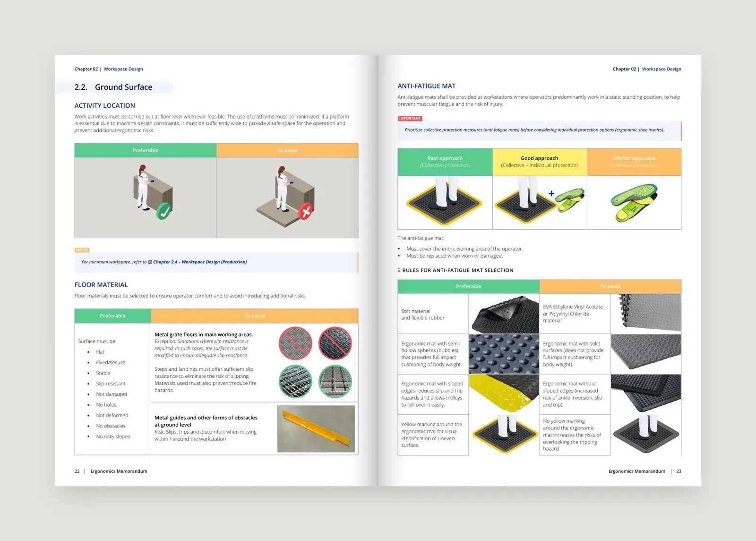Select the mat image under Best approach
The height and width of the screenshot is (541, 756).
(x=445, y=201)
